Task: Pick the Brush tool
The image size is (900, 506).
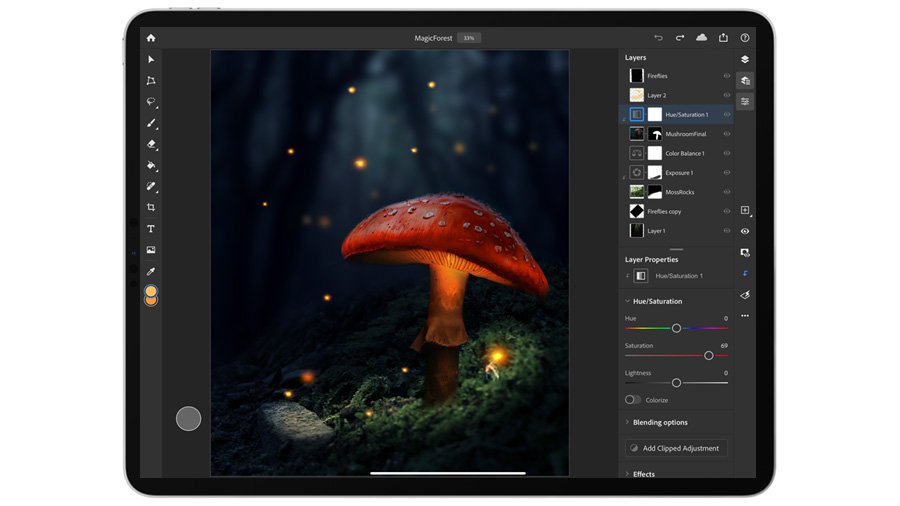Action: click(x=151, y=123)
